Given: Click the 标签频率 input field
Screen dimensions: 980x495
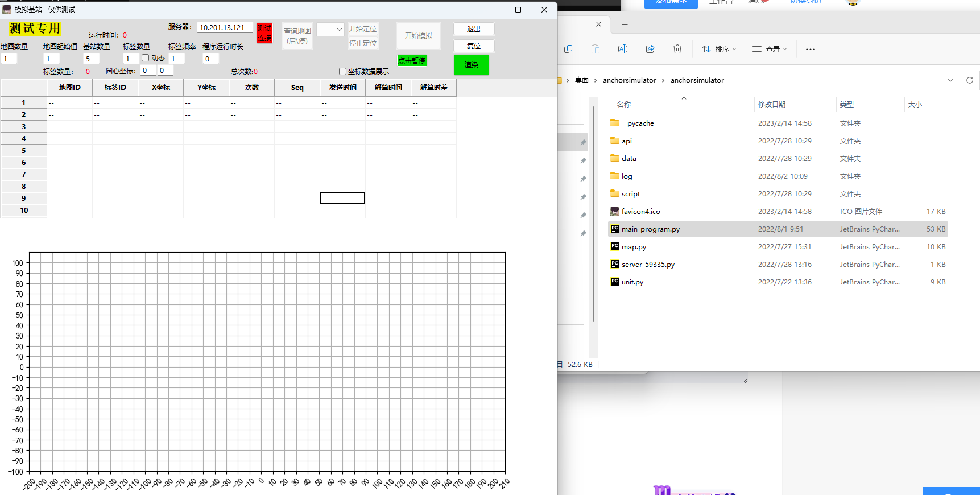Looking at the screenshot, I should point(177,59).
